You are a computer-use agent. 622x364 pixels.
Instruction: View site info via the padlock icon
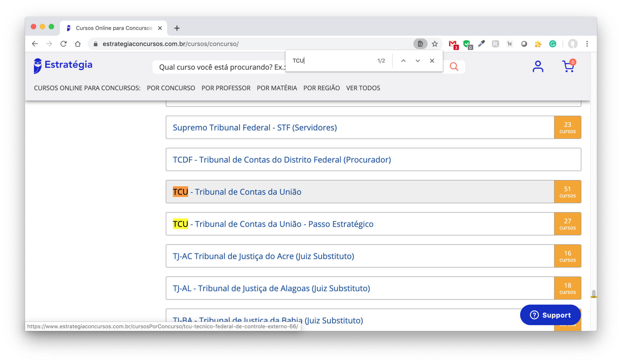96,44
